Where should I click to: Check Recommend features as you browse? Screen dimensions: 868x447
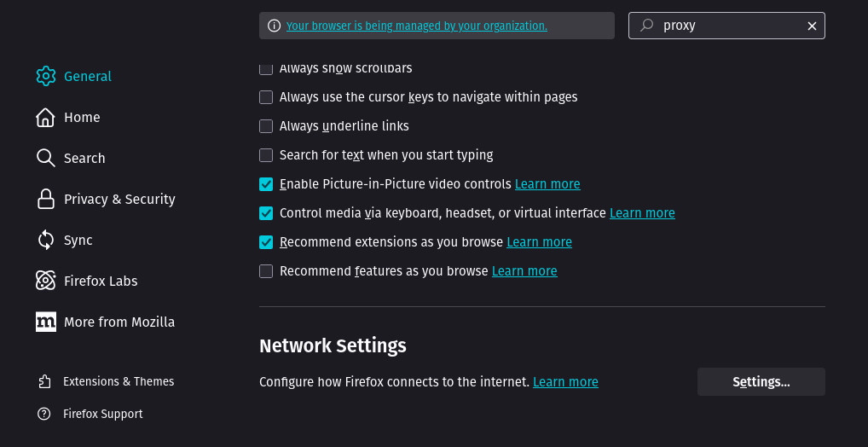point(266,271)
